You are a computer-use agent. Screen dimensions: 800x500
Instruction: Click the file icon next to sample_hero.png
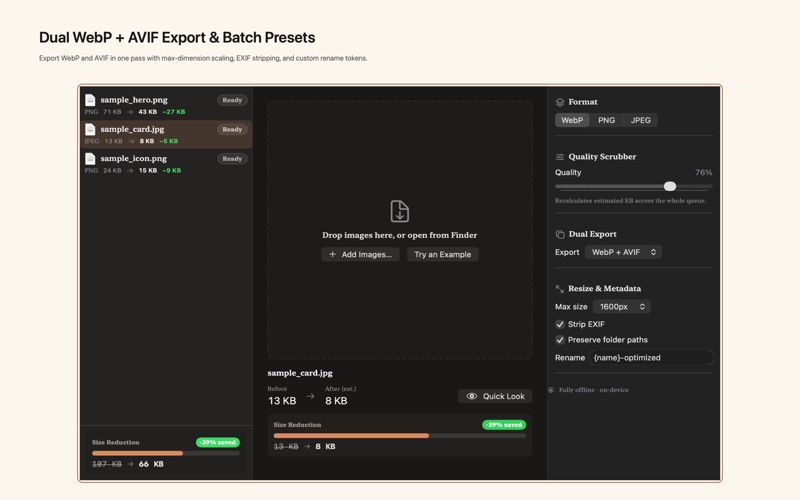click(90, 100)
